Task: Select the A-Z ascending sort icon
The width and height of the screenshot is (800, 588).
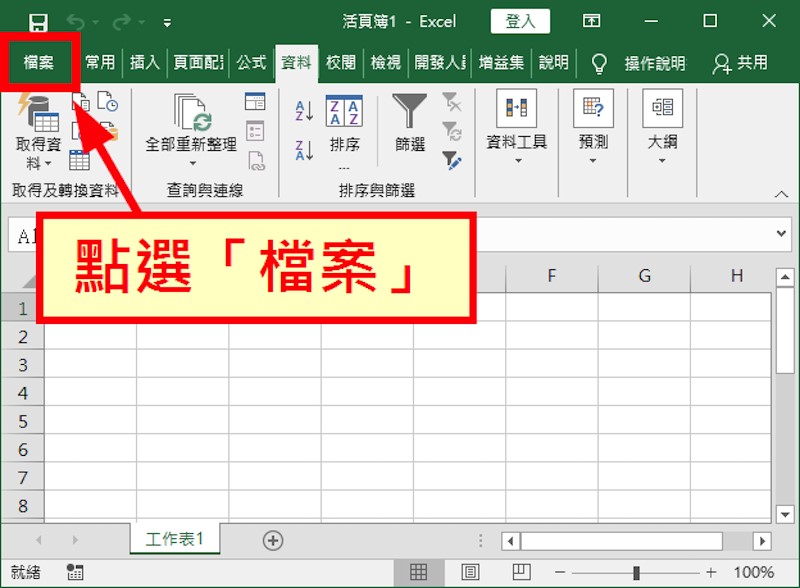Action: (302, 110)
